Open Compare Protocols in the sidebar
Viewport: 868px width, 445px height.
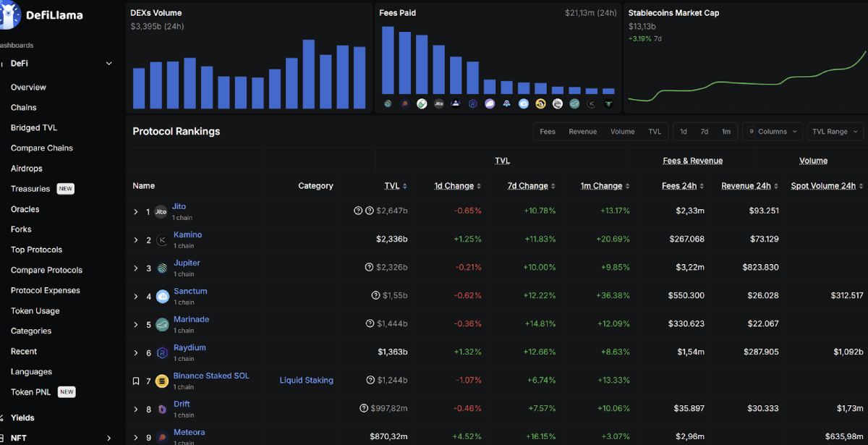click(46, 270)
